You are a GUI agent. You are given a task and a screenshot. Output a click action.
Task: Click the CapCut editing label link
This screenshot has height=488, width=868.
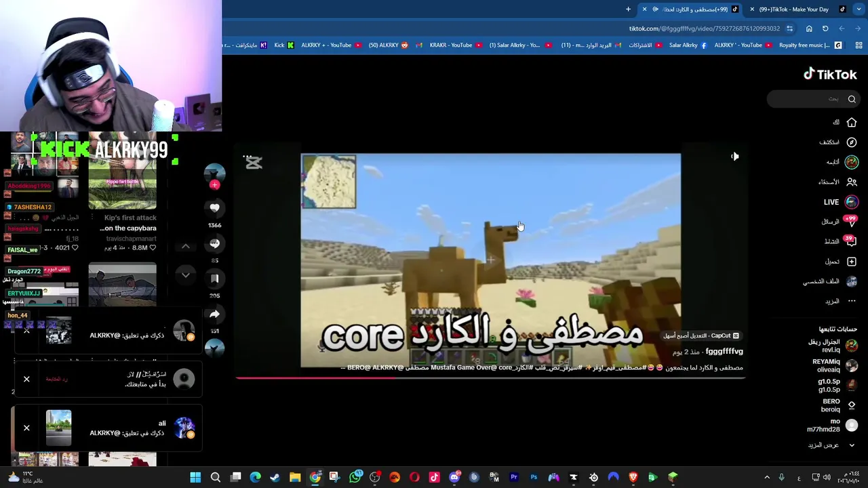(701, 335)
